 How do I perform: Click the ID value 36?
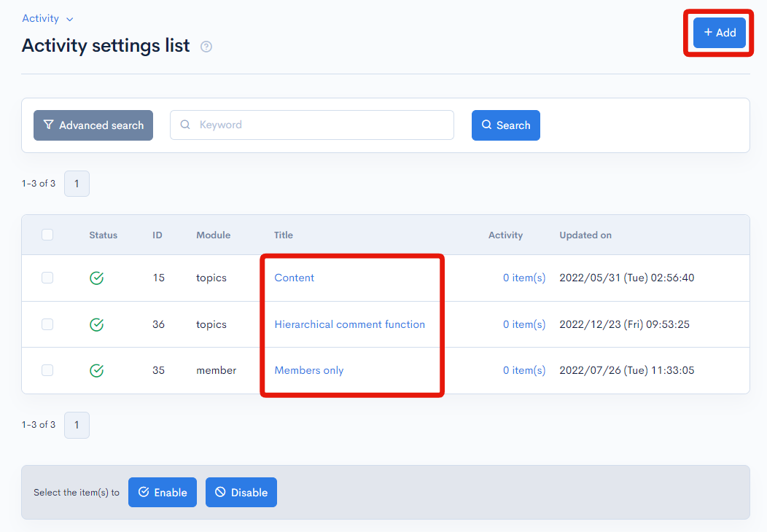158,324
